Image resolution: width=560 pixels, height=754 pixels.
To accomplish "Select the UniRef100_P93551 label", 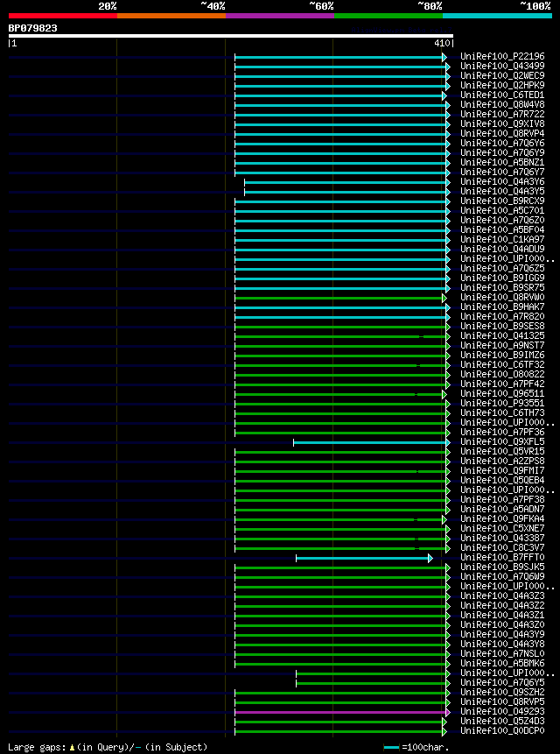I will [502, 404].
